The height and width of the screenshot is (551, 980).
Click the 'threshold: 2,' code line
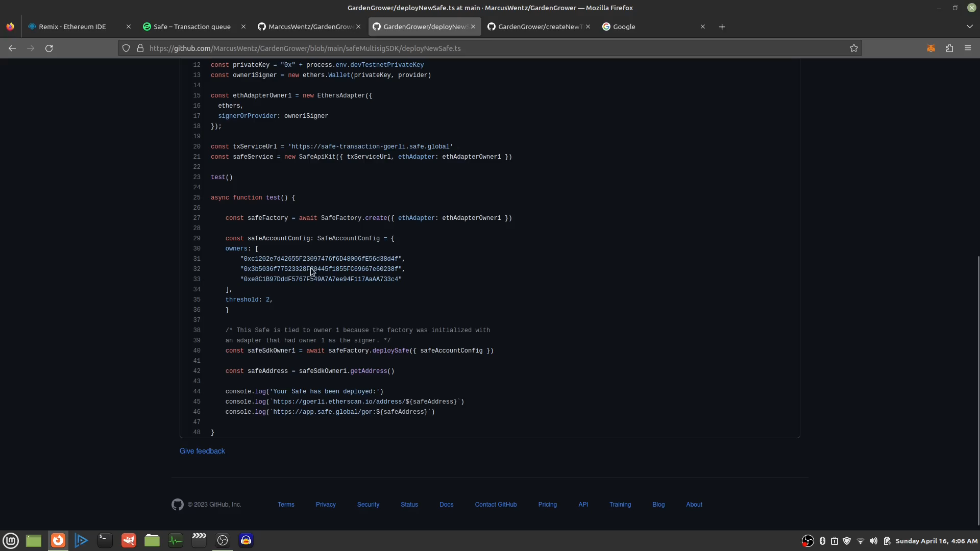(249, 299)
